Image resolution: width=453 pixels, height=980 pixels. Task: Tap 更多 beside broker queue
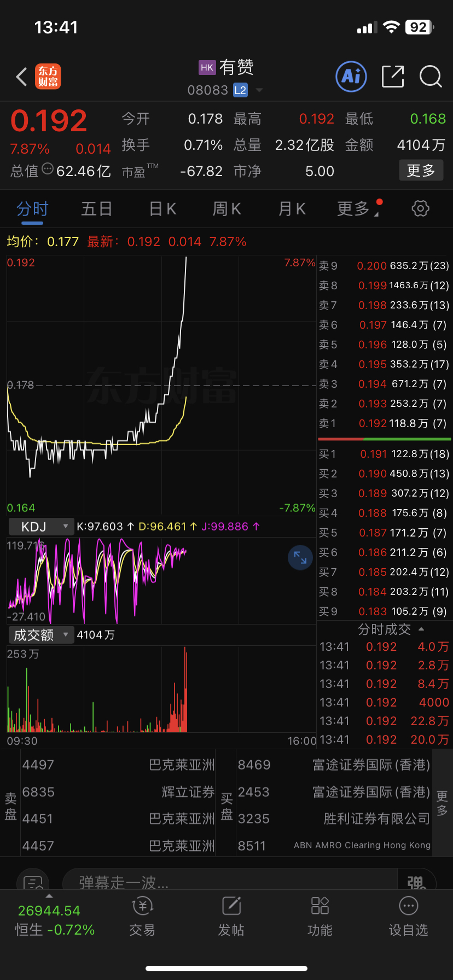coord(442,803)
